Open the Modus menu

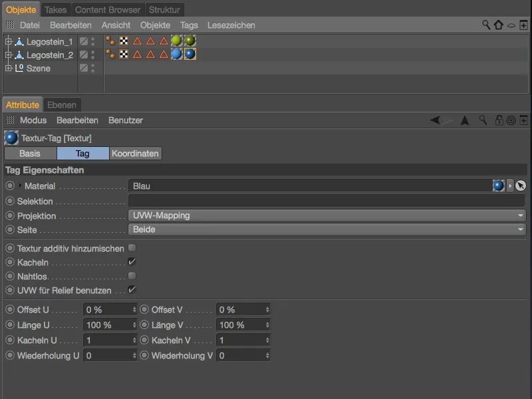click(33, 120)
